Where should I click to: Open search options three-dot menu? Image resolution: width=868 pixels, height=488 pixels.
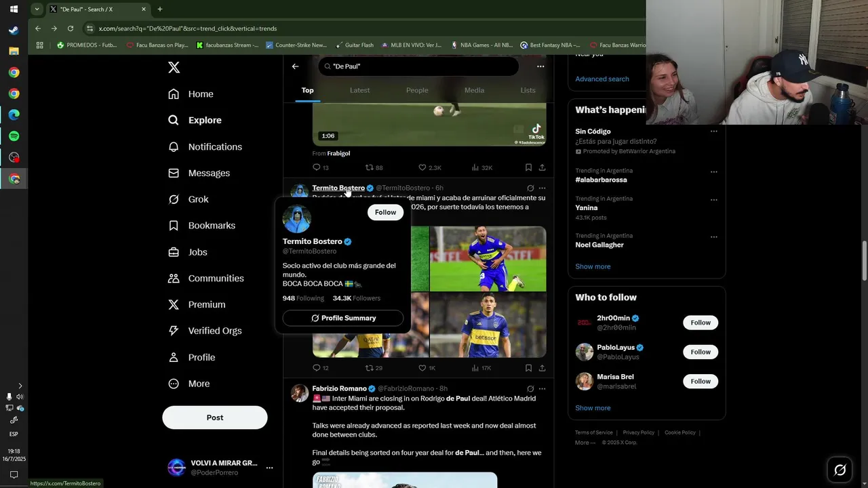[540, 66]
